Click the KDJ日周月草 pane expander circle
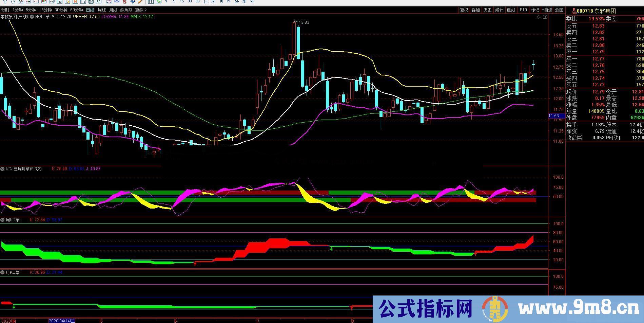 click(2, 168)
